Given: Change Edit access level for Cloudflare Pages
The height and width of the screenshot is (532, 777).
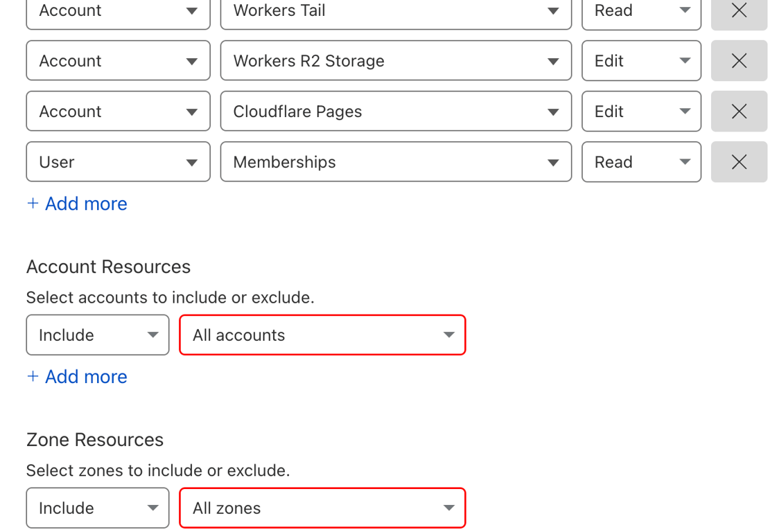Looking at the screenshot, I should tap(641, 112).
